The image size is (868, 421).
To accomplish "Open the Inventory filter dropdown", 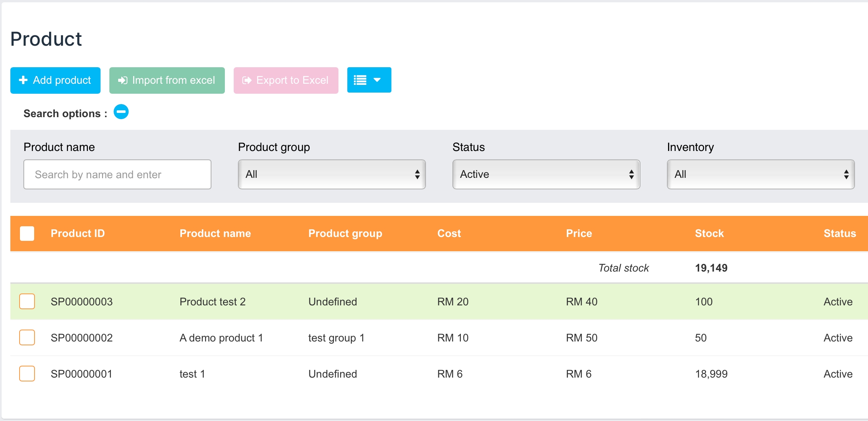I will click(761, 174).
